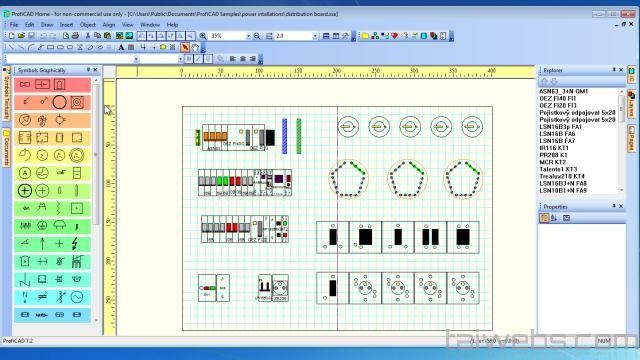Open the 2.0 line width dropdown

[x=315, y=36]
